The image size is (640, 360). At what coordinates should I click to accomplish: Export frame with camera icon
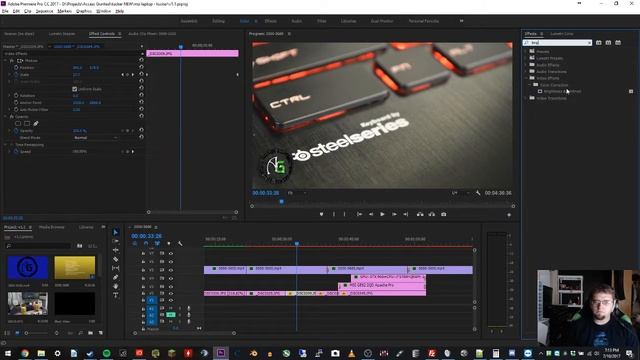point(444,214)
